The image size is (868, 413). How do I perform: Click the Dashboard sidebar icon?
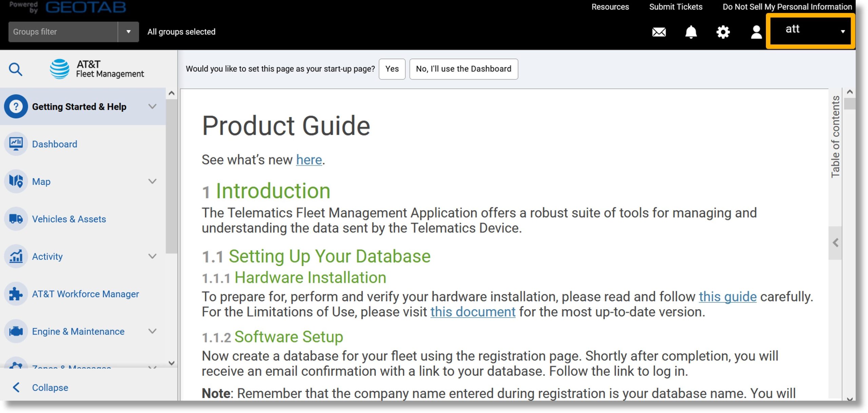[x=17, y=144]
